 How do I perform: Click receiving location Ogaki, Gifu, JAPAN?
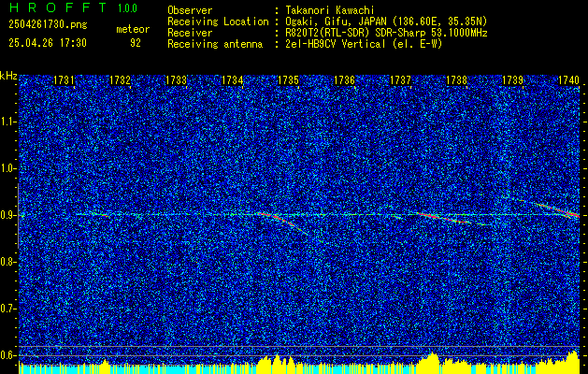pyautogui.click(x=337, y=22)
